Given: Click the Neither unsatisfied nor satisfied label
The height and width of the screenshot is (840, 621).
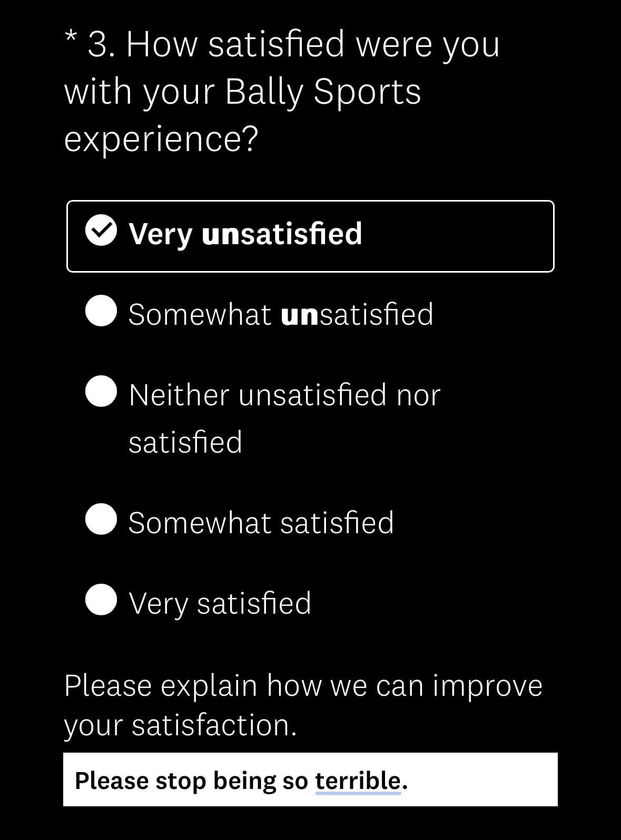Looking at the screenshot, I should [284, 395].
